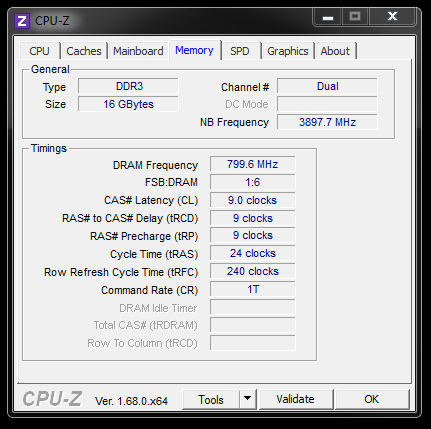This screenshot has height=429, width=431.
Task: Click the empty Row To Column field
Action: tap(253, 343)
